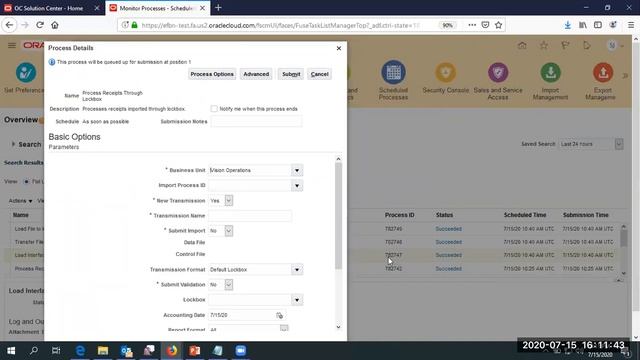Open the Set Preferences icon
The width and height of the screenshot is (640, 360).
26,73
